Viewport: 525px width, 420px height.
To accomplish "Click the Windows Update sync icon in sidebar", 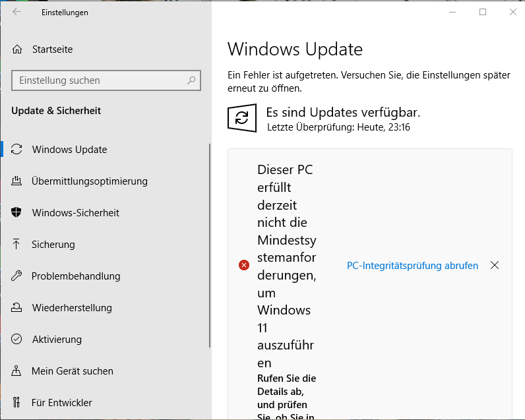I will pos(16,149).
